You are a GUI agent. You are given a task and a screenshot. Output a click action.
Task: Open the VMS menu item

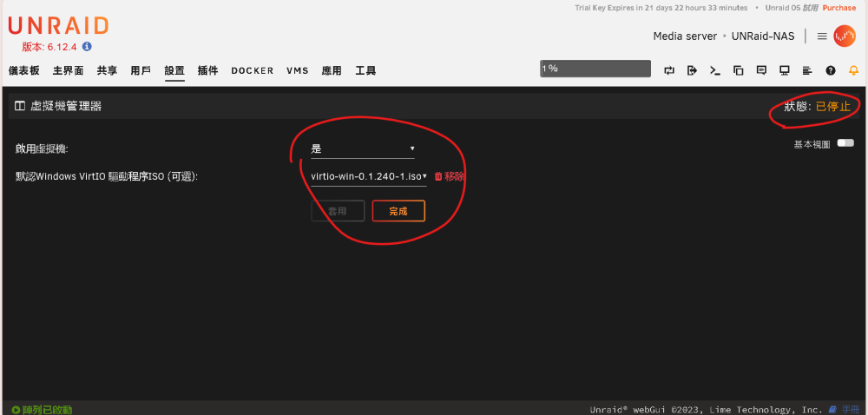[298, 71]
